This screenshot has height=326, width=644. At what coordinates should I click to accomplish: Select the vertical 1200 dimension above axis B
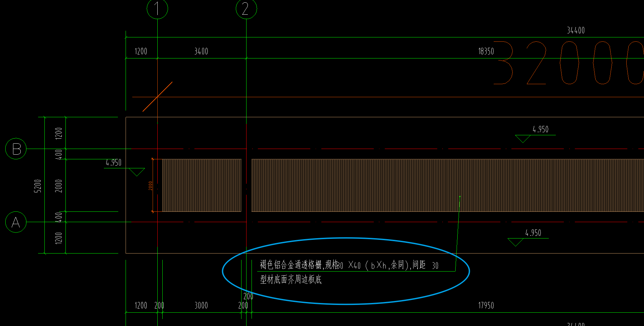click(x=59, y=133)
